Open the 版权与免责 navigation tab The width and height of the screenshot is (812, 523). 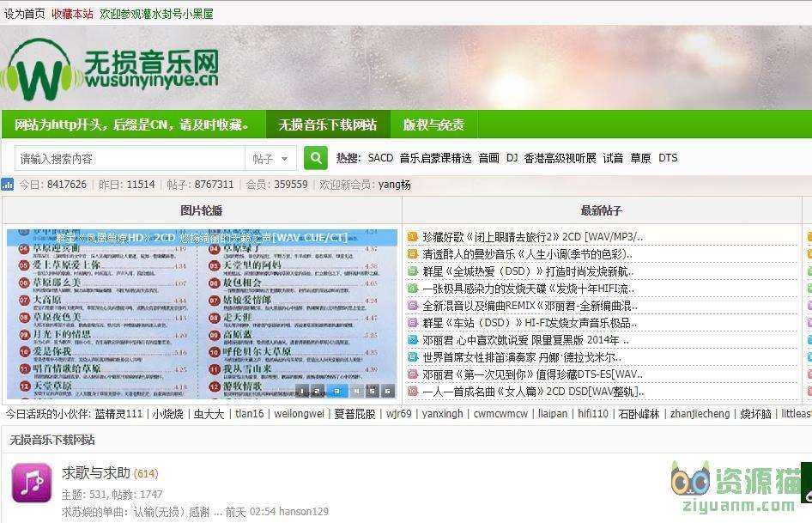433,125
